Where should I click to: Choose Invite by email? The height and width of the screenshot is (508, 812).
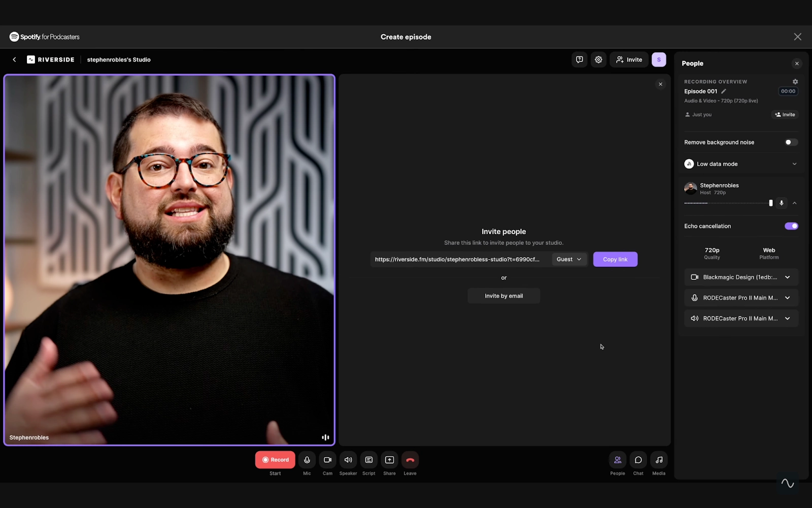click(503, 295)
